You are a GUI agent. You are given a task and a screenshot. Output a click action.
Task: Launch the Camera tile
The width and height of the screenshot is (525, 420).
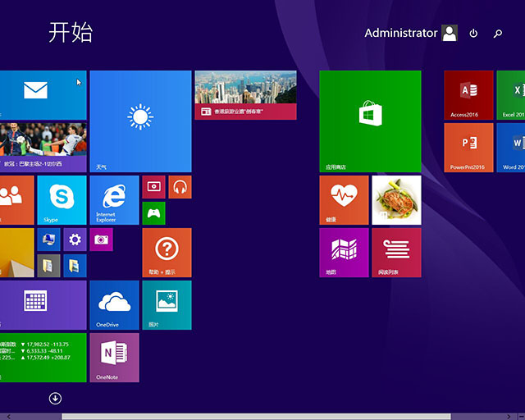click(101, 240)
